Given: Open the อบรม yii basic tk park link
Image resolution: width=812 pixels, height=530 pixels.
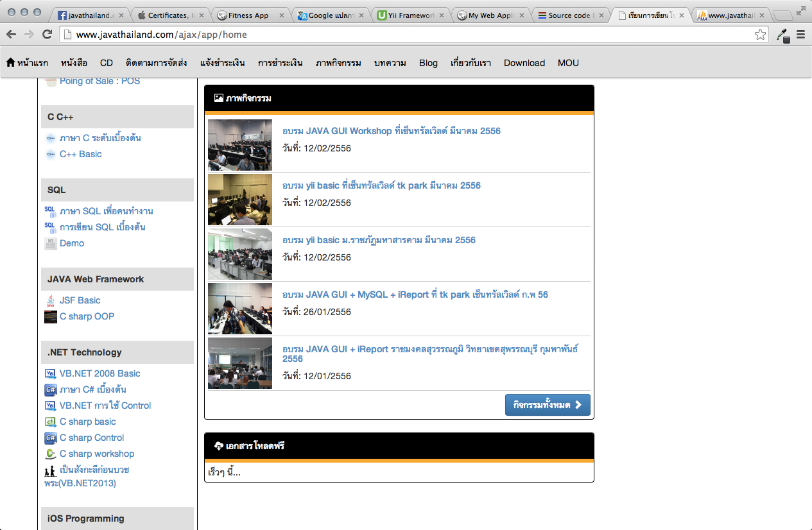Looking at the screenshot, I should click(x=381, y=185).
